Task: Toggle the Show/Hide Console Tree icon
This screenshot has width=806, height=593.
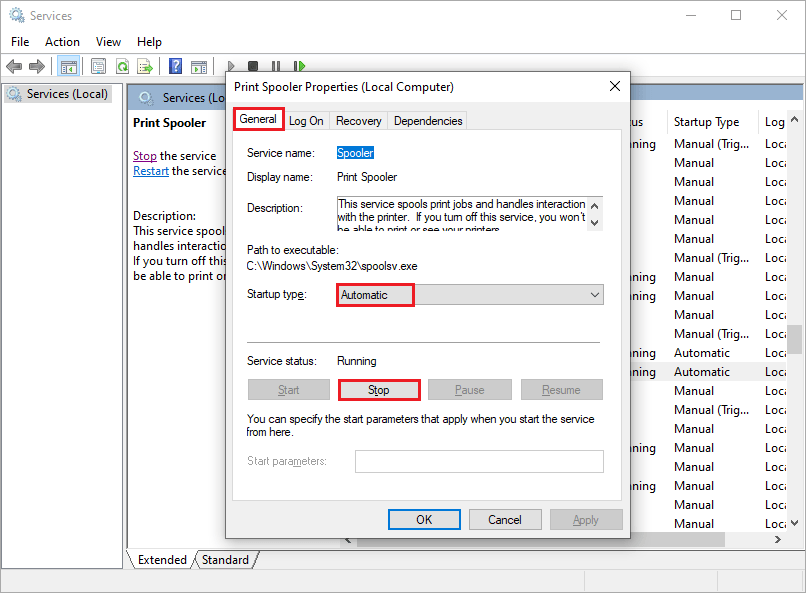Action: click(67, 66)
